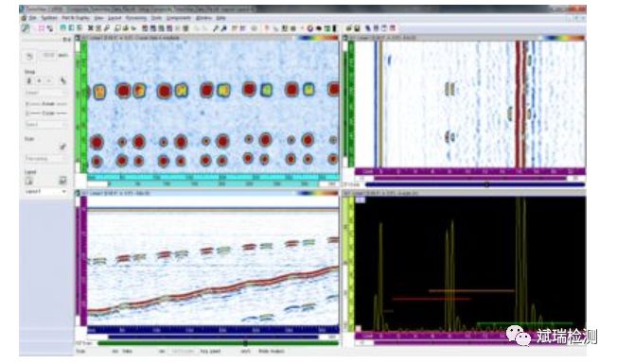Click the pencil icon in the side panel

pyautogui.click(x=62, y=147)
